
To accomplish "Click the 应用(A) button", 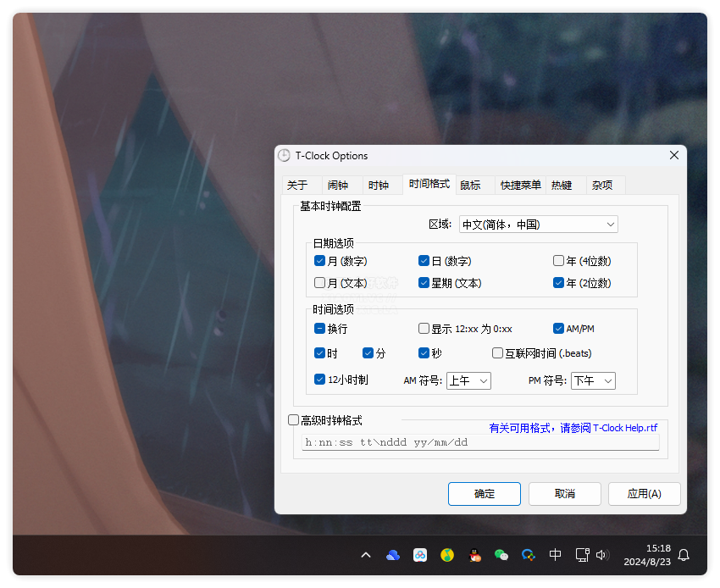I will tap(645, 494).
